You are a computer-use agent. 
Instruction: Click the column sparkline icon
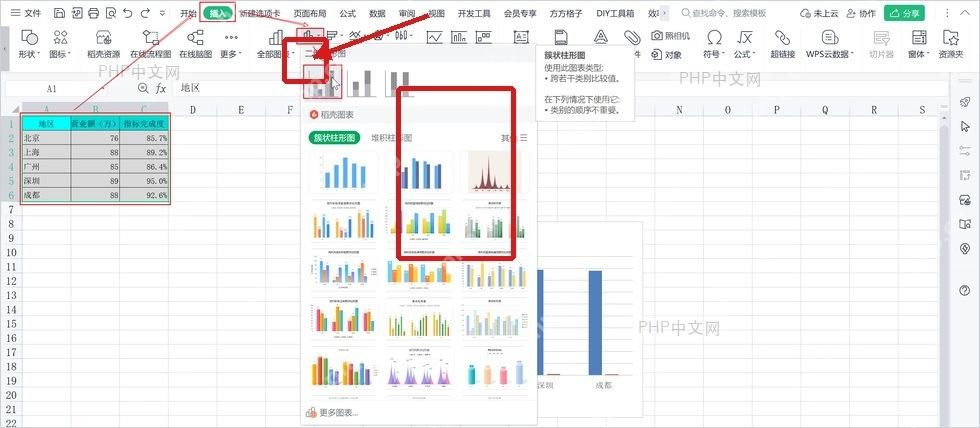[459, 37]
